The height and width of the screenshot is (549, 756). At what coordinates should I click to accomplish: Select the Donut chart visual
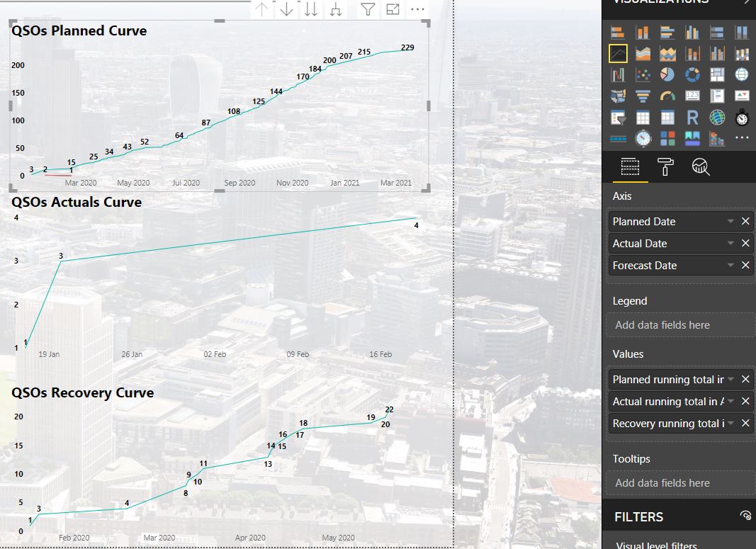click(x=692, y=74)
